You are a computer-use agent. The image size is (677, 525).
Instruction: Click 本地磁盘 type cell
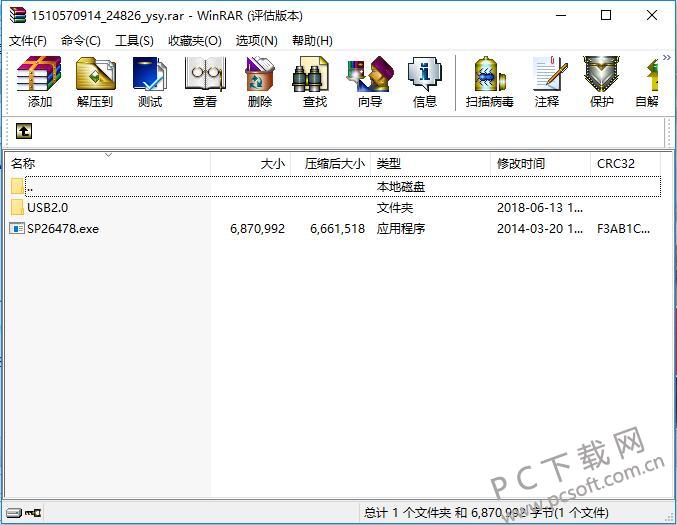tap(401, 187)
